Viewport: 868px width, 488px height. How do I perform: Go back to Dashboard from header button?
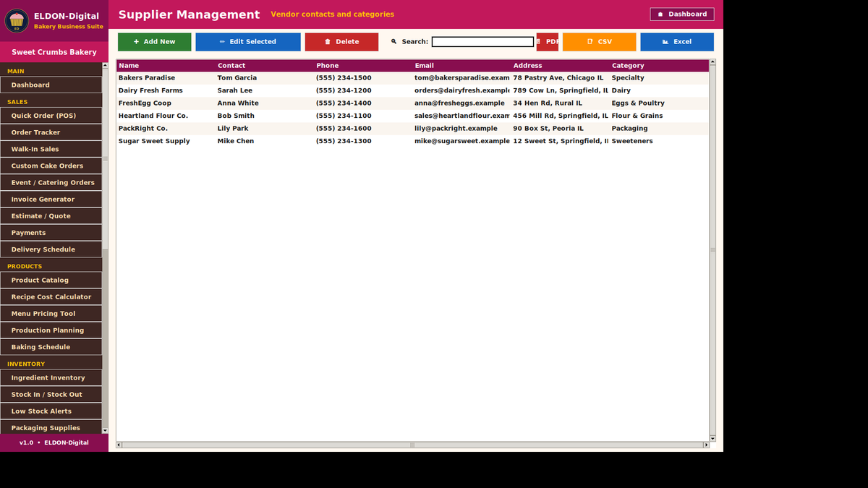click(x=682, y=14)
